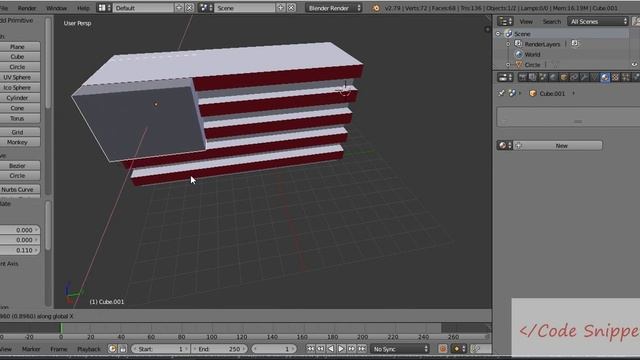Open the Mesh Data triangle icon tab
The height and width of the screenshot is (360, 640).
(x=594, y=78)
